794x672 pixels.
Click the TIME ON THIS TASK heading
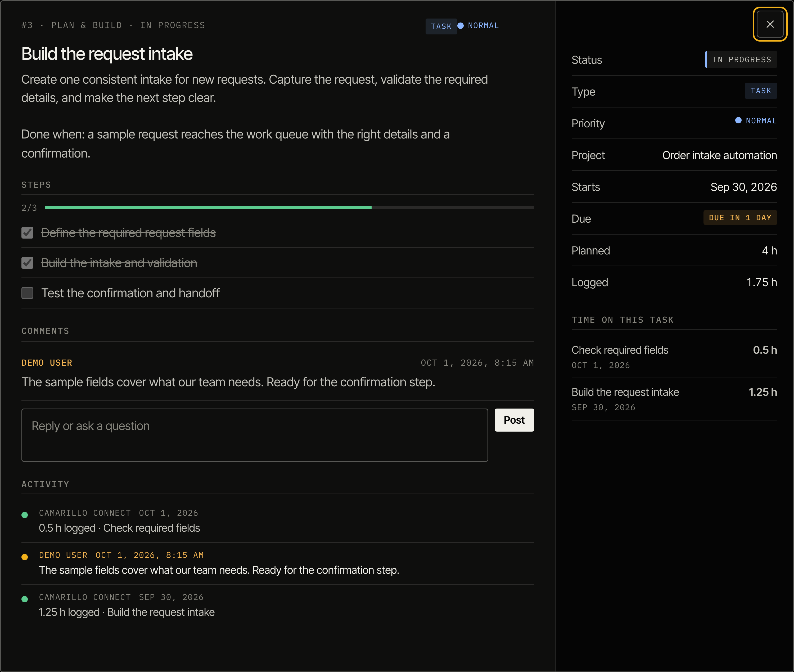(x=623, y=320)
